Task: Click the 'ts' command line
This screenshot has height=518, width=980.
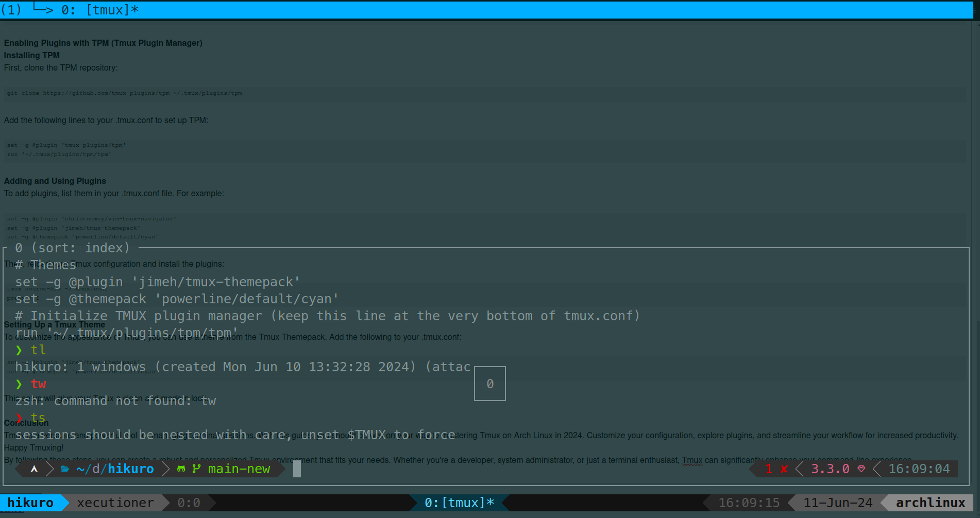Action: [31, 418]
